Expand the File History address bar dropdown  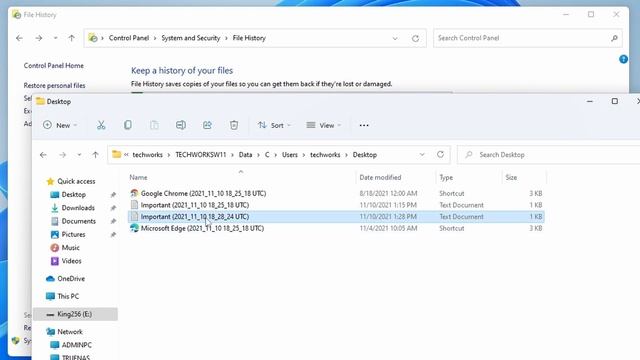point(395,38)
